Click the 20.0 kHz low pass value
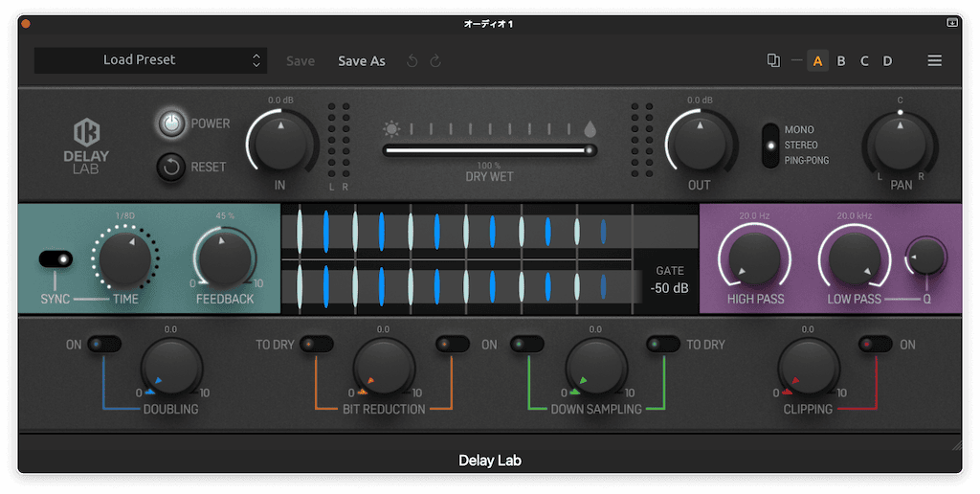Image resolution: width=980 pixels, height=494 pixels. 854,215
